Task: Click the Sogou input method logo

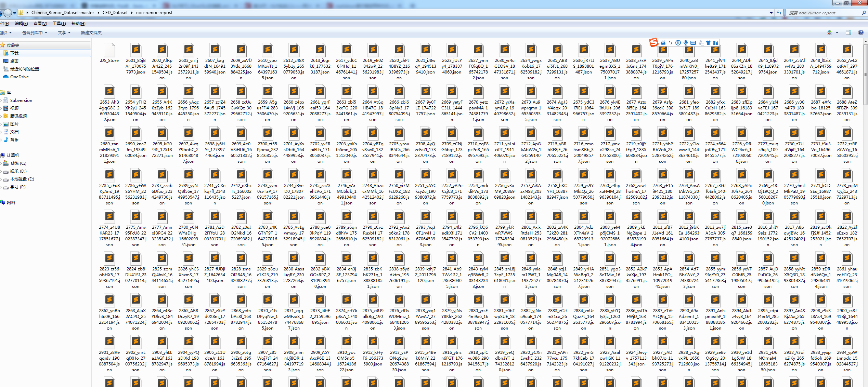Action: 654,42
